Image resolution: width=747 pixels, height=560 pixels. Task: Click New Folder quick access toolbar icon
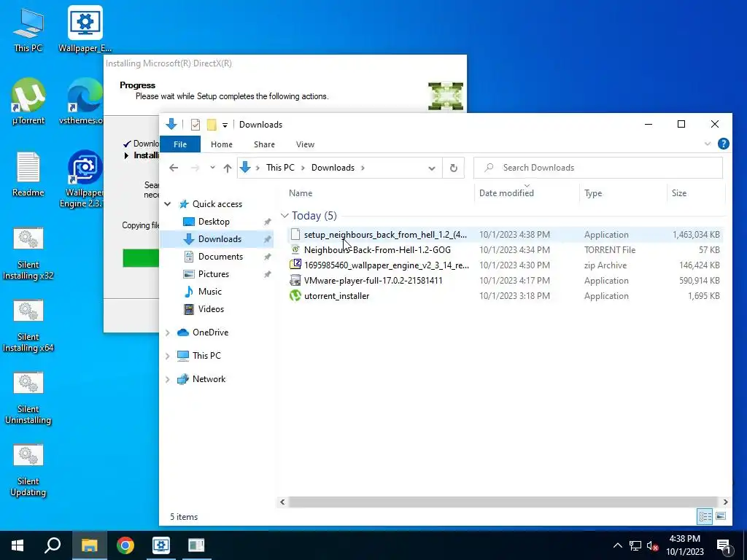(212, 125)
